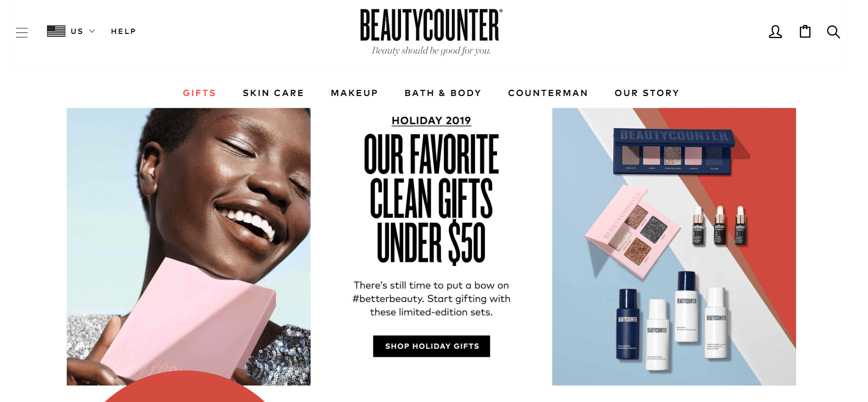Click the smiling model banner image
Viewport: 868px width, 402px height.
pyautogui.click(x=189, y=247)
